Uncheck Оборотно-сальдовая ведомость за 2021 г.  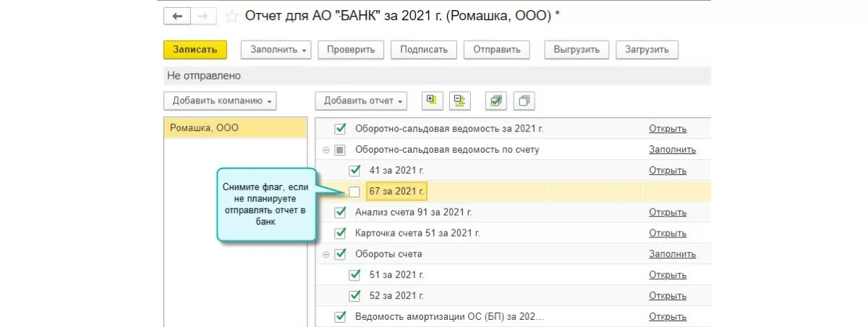coord(340,129)
